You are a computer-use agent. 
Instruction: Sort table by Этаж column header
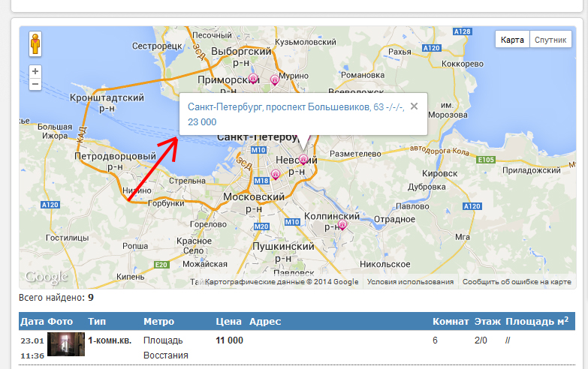[487, 322]
